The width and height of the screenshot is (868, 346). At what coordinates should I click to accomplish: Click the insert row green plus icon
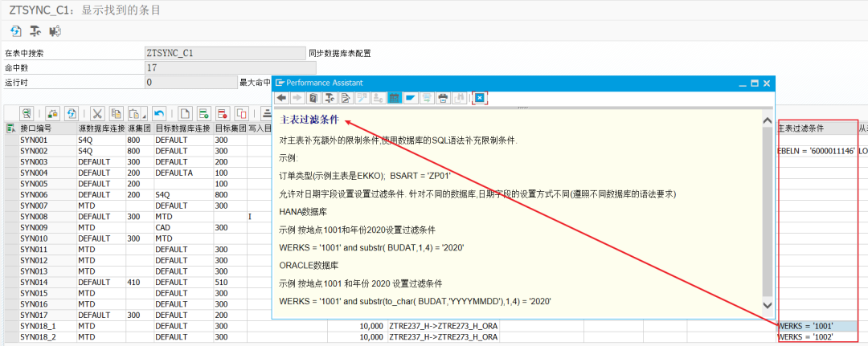pyautogui.click(x=203, y=114)
